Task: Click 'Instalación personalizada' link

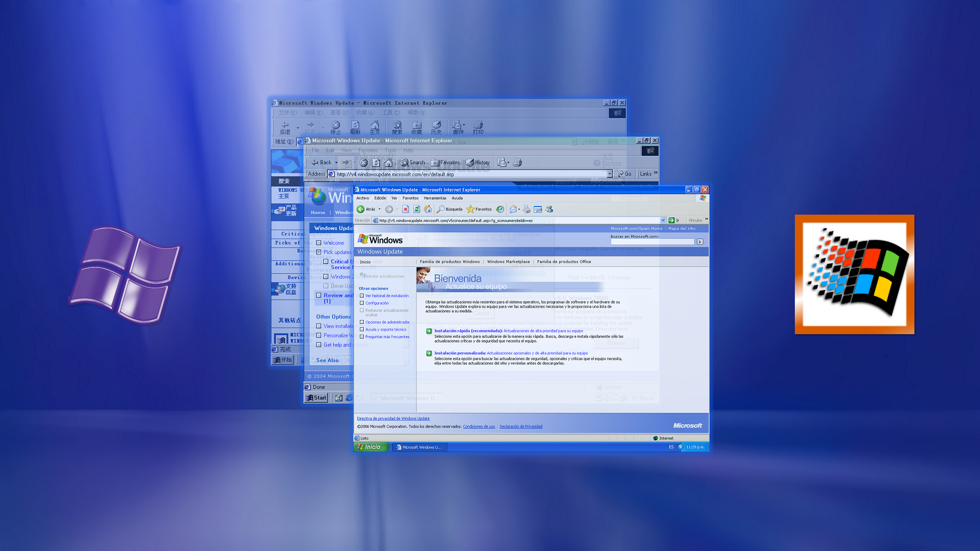Action: pos(460,353)
